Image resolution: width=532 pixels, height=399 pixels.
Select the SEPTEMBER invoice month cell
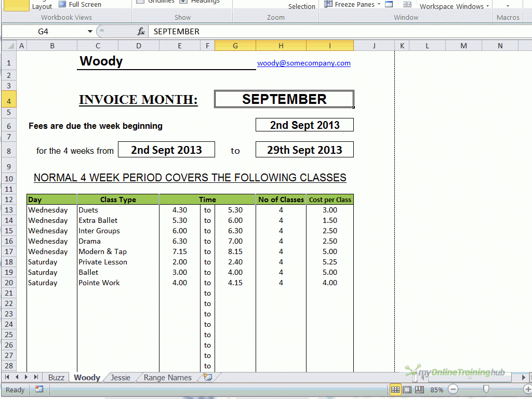coord(284,99)
